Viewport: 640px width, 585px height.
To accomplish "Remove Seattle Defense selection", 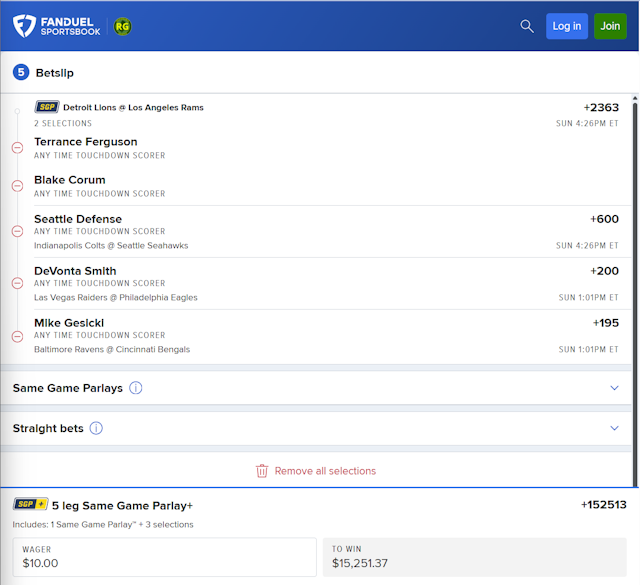I will pos(17,231).
